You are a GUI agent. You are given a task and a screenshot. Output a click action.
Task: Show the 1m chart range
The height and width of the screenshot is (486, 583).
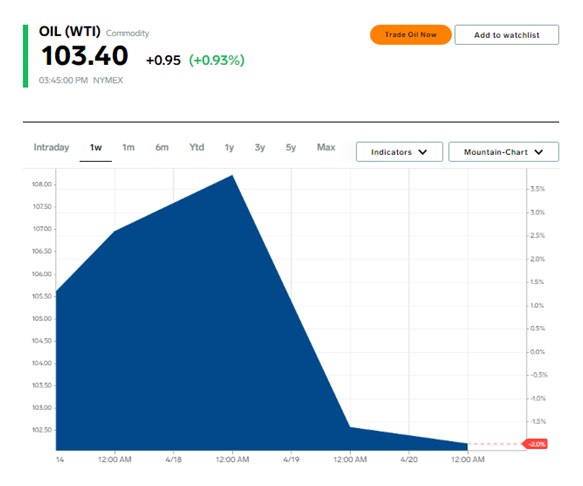[128, 148]
